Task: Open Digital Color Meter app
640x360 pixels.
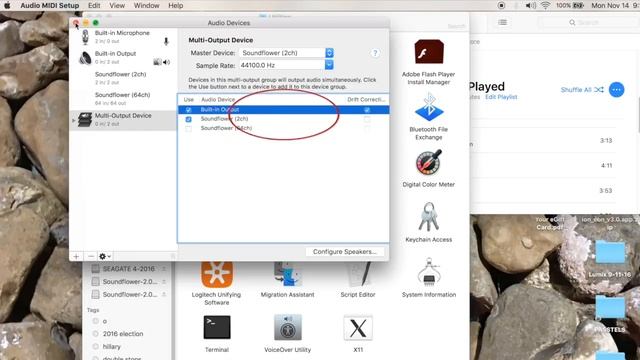Action: tap(429, 168)
